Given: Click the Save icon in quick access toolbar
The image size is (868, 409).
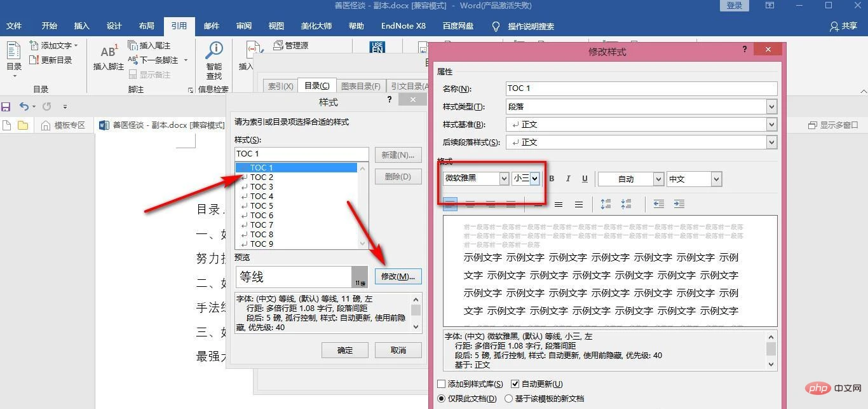Looking at the screenshot, I should point(6,107).
